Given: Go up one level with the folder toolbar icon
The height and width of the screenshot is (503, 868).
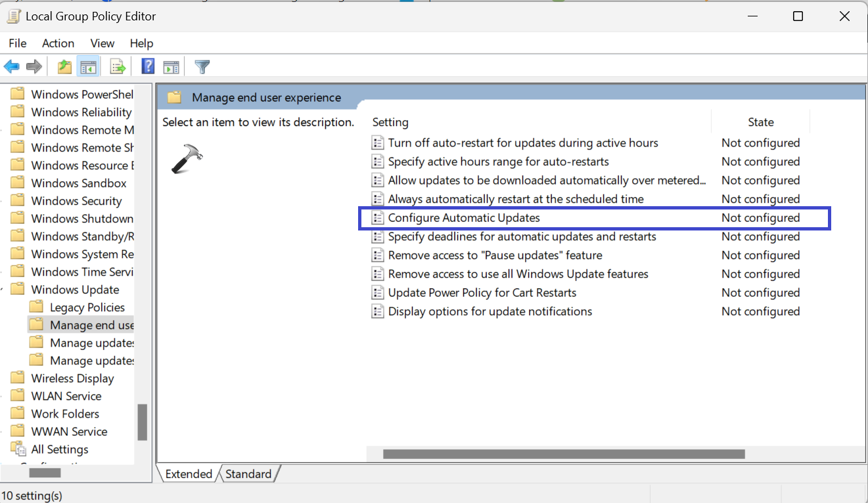Looking at the screenshot, I should pos(64,66).
